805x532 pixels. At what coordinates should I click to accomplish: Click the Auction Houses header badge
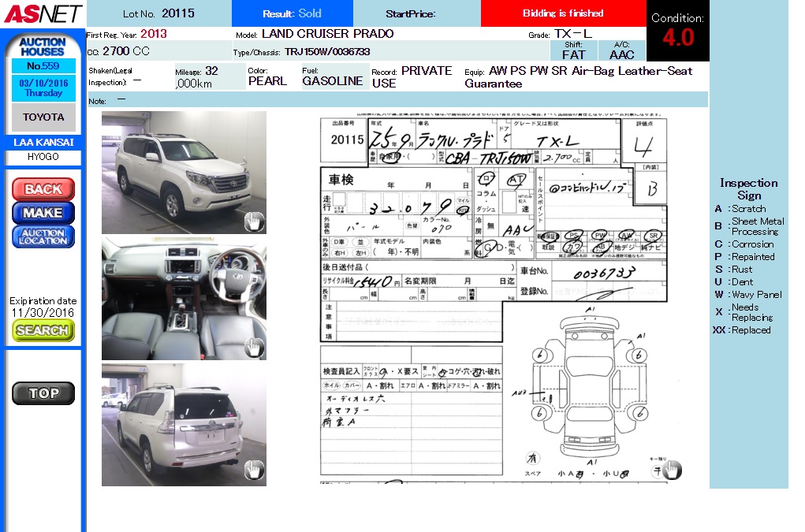pyautogui.click(x=43, y=47)
